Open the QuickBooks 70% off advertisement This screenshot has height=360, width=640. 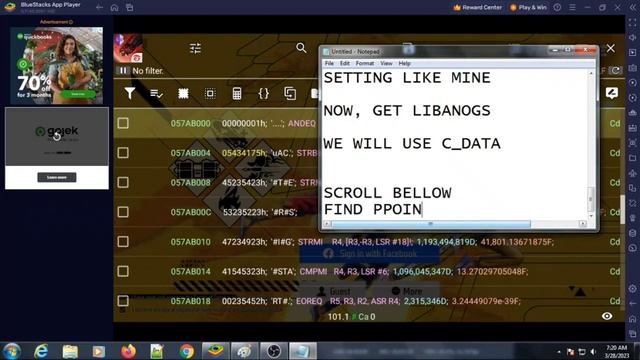point(57,65)
